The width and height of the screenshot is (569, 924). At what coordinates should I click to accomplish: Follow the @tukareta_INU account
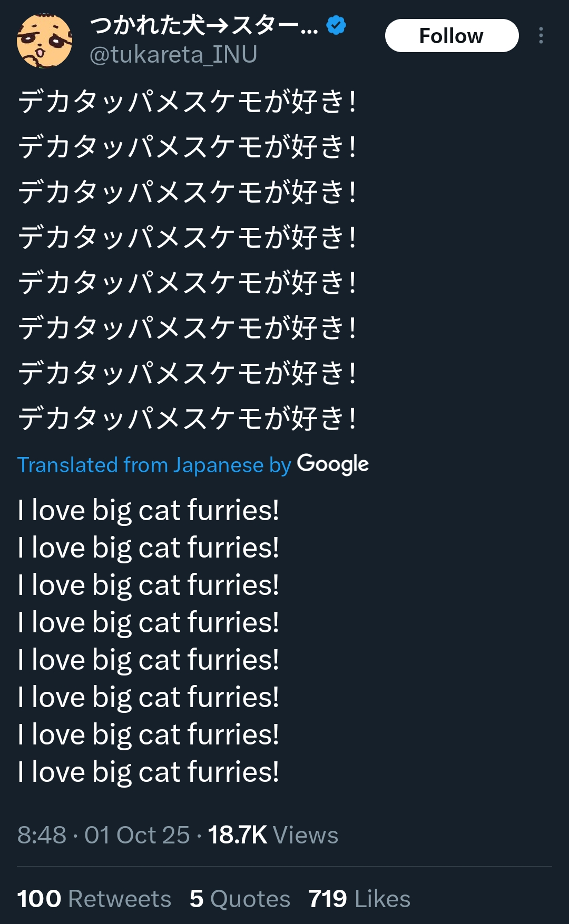(452, 36)
